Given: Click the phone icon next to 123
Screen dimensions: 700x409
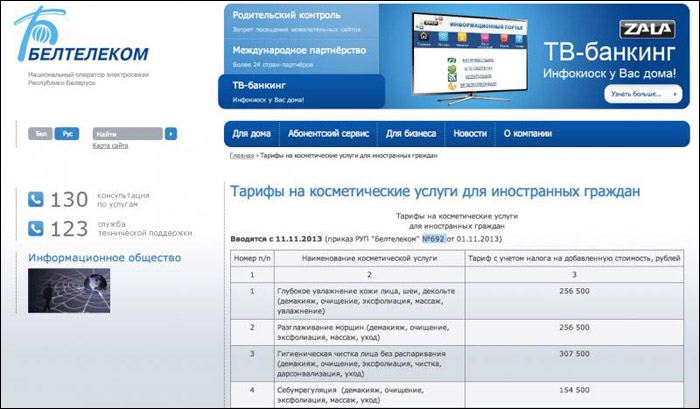Looking at the screenshot, I should (36, 229).
